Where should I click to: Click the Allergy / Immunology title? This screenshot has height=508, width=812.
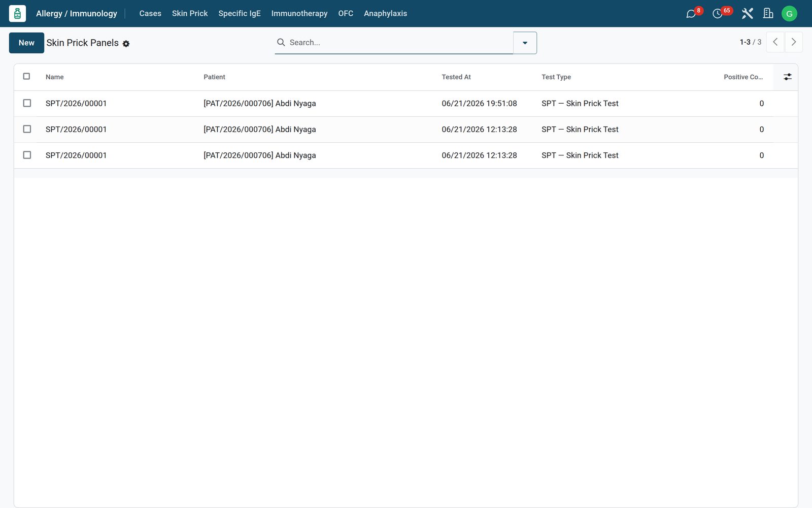pyautogui.click(x=77, y=14)
